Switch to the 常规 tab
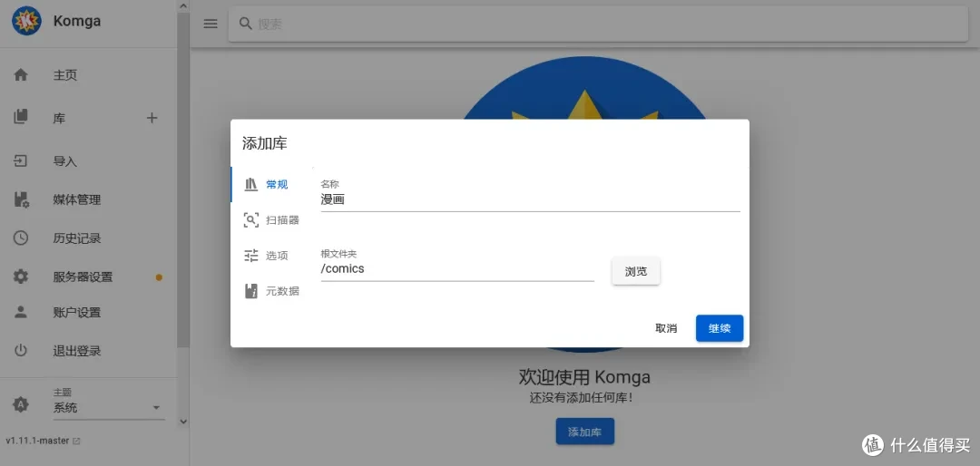 [271, 184]
